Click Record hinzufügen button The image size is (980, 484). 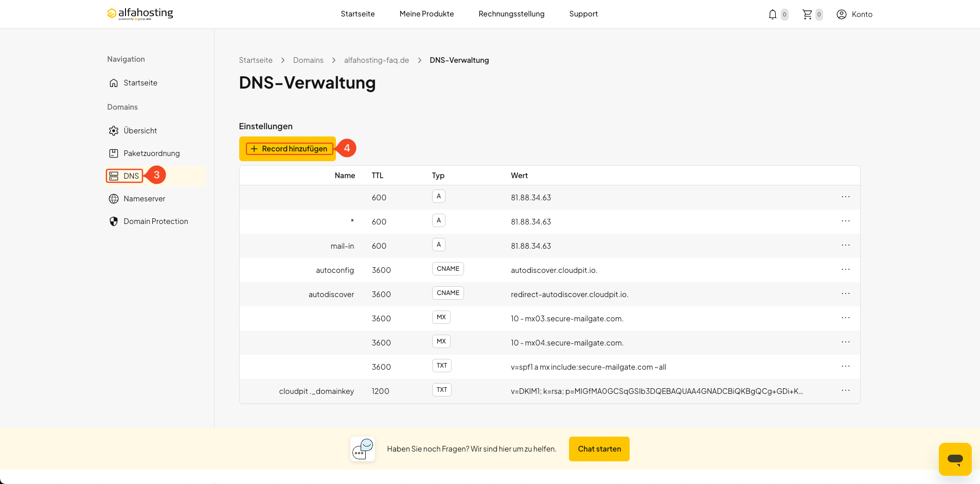pyautogui.click(x=288, y=149)
